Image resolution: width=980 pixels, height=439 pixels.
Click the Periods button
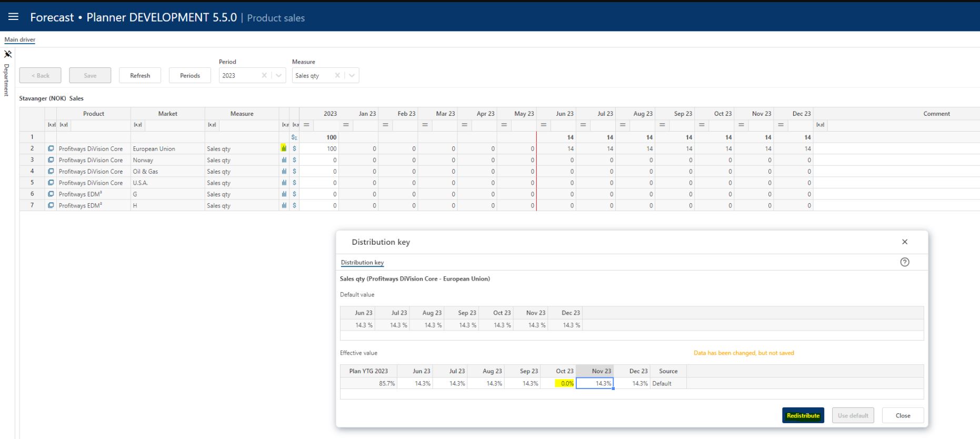(x=190, y=75)
